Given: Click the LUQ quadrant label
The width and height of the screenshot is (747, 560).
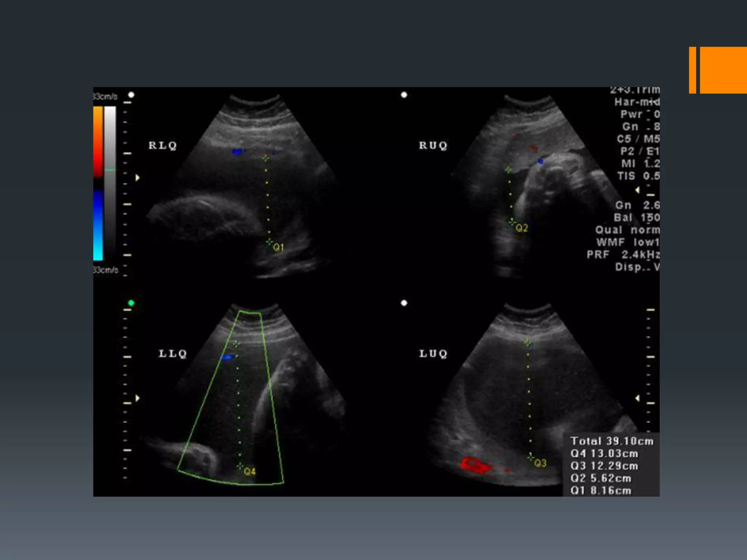Looking at the screenshot, I should tap(433, 354).
